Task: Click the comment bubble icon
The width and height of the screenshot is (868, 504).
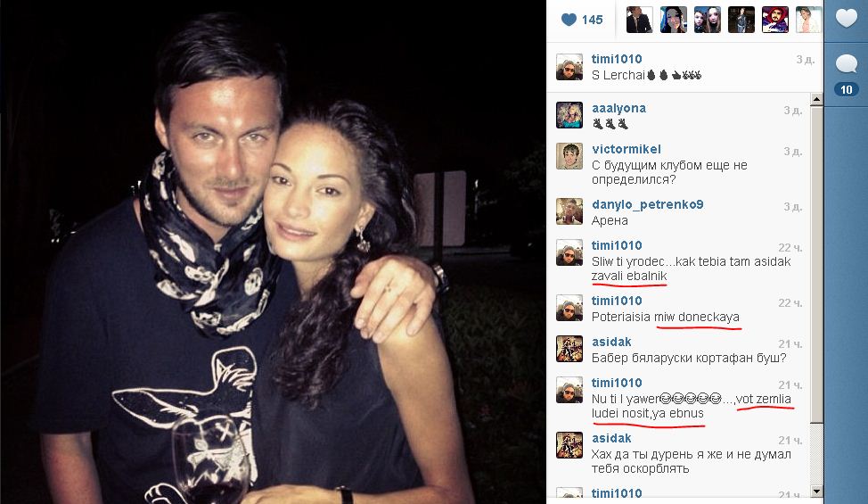Action: 846,63
